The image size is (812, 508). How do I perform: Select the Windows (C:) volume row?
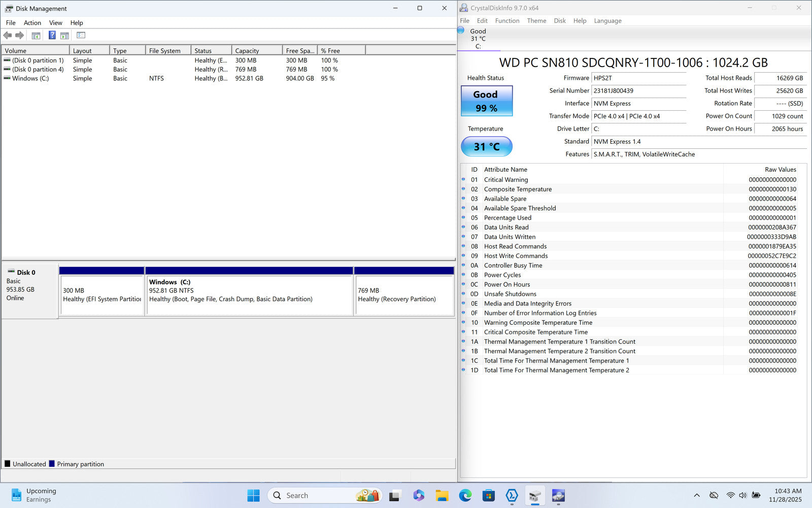tap(30, 79)
